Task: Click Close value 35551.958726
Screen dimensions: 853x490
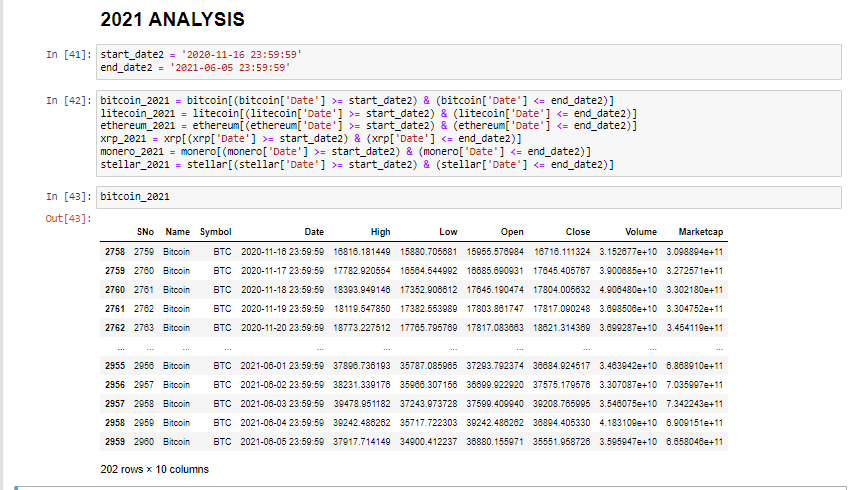Action: [x=562, y=442]
